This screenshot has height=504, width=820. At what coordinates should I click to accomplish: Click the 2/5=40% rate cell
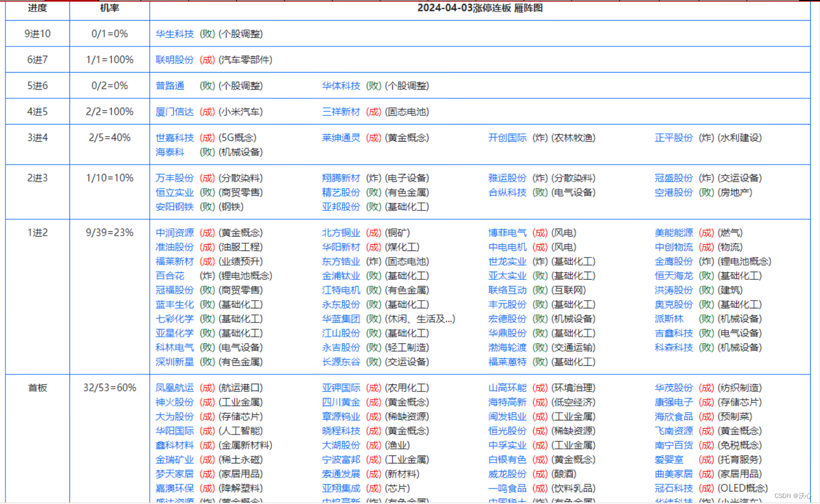pos(110,144)
